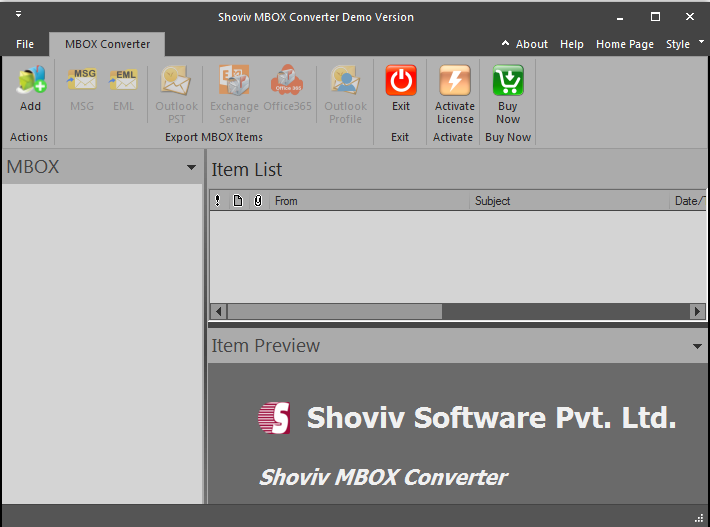Click the item list horizontal scrollbar right arrow
The width and height of the screenshot is (710, 527).
tap(698, 312)
